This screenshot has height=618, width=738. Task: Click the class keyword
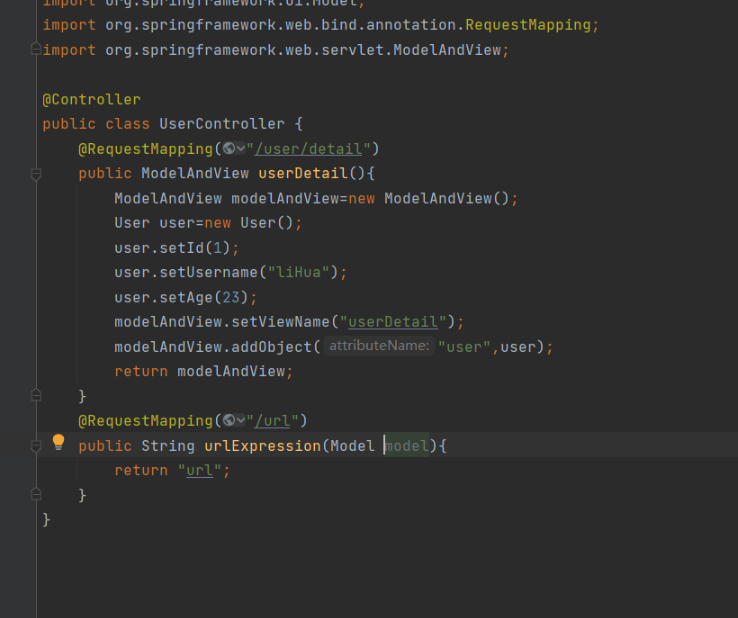128,124
